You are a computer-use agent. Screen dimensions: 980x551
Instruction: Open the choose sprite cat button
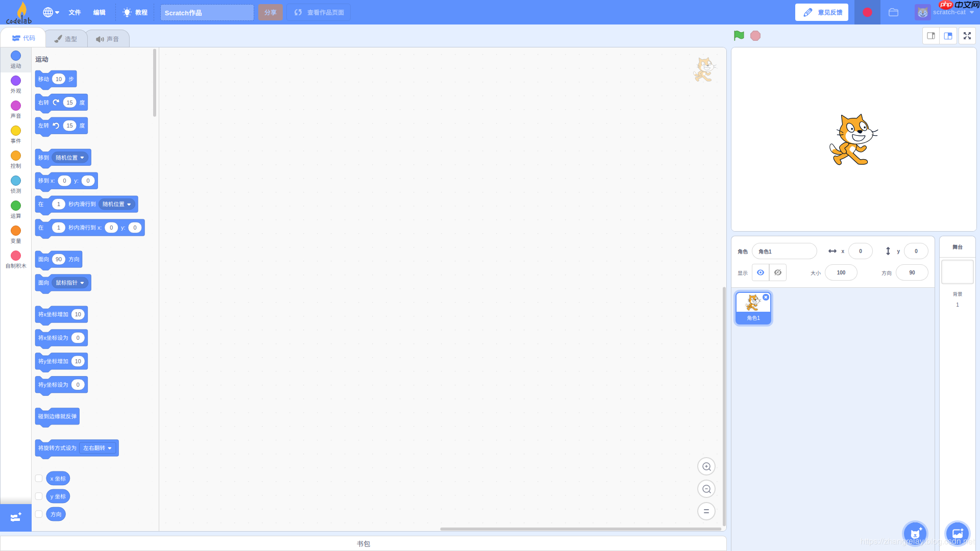915,534
